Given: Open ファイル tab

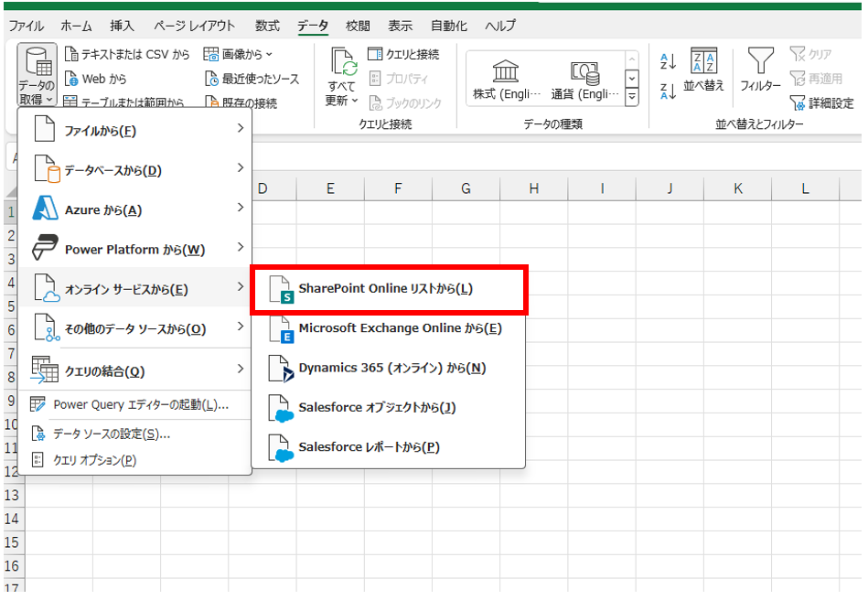Looking at the screenshot, I should tap(26, 26).
